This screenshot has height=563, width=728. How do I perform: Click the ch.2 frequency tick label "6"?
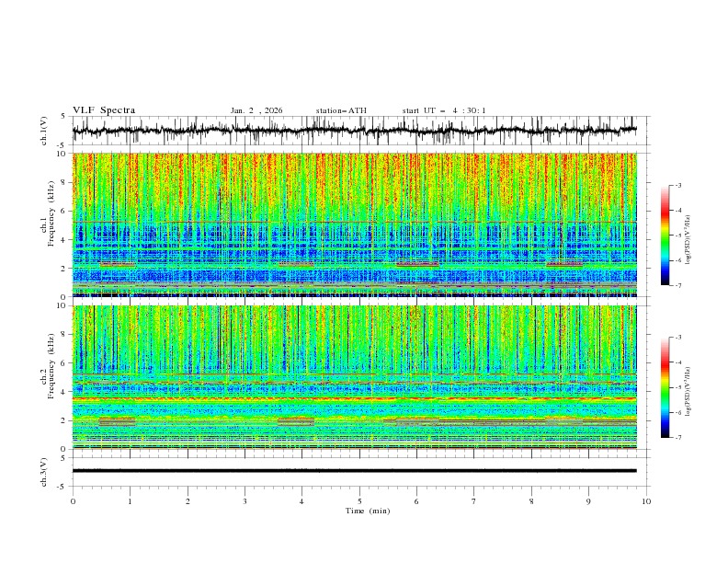(x=65, y=363)
